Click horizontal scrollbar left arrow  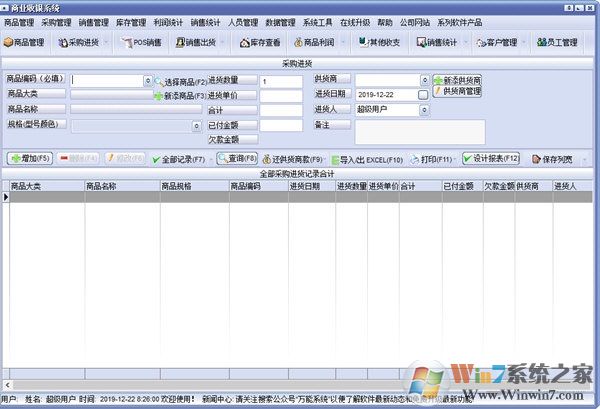click(x=7, y=385)
